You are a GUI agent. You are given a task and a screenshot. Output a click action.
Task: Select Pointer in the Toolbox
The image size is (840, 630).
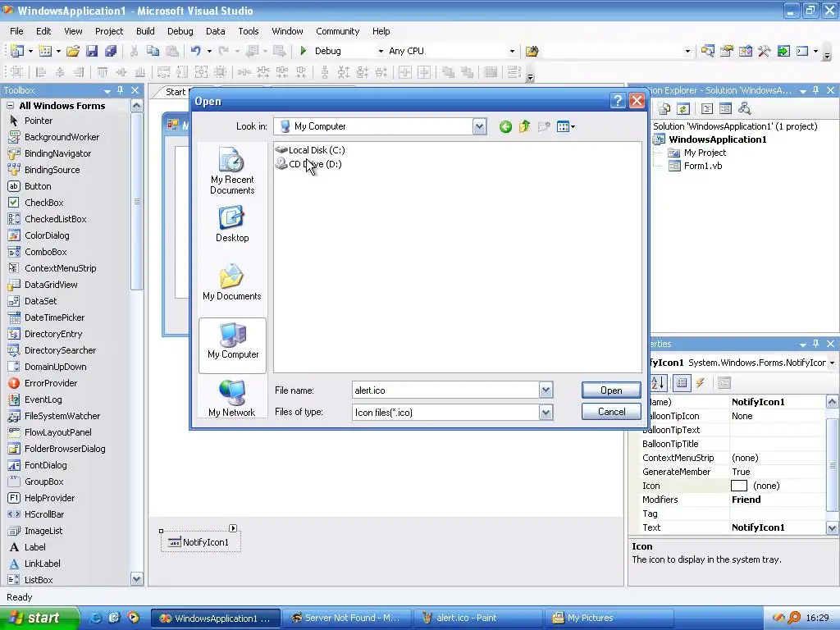coord(39,121)
